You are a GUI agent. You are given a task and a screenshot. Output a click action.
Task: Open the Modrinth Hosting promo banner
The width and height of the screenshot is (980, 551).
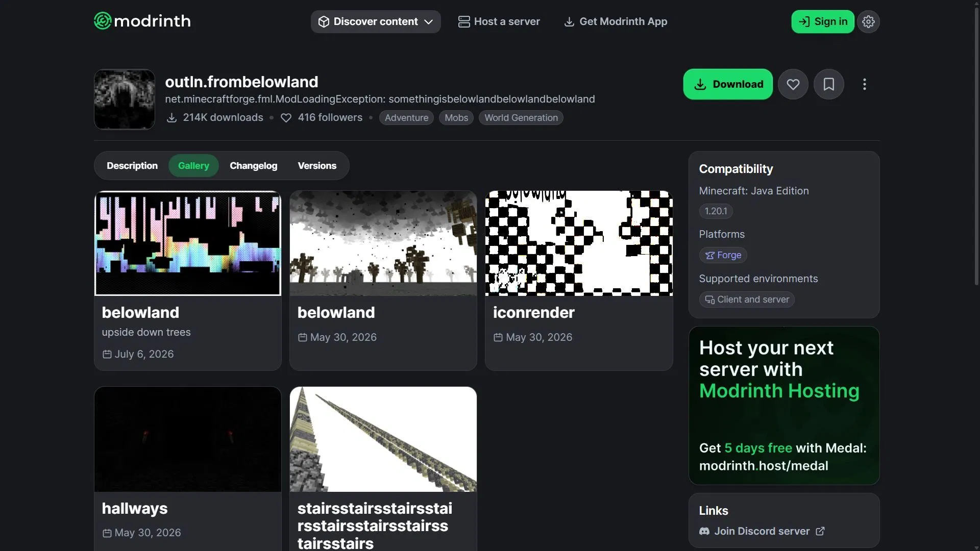pyautogui.click(x=784, y=406)
